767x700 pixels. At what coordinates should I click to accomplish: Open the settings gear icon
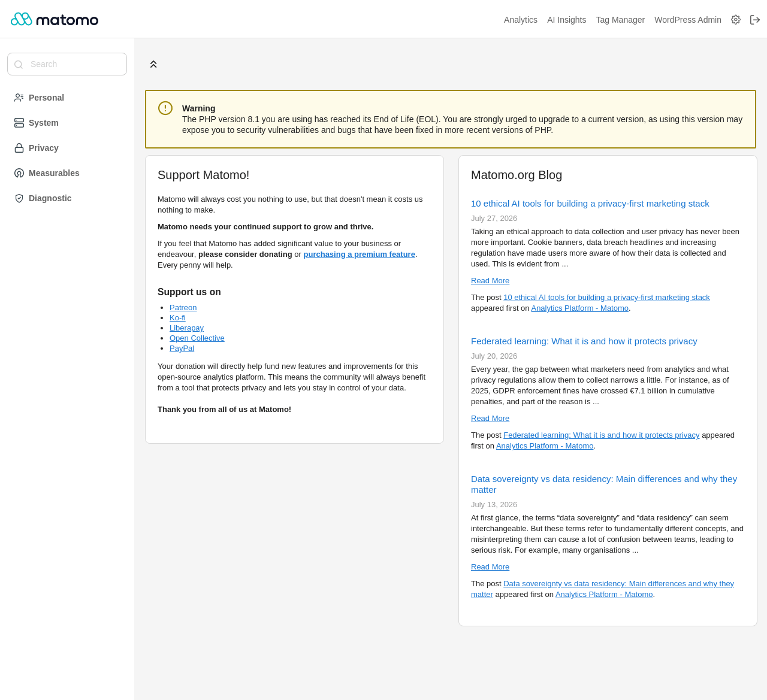point(736,20)
